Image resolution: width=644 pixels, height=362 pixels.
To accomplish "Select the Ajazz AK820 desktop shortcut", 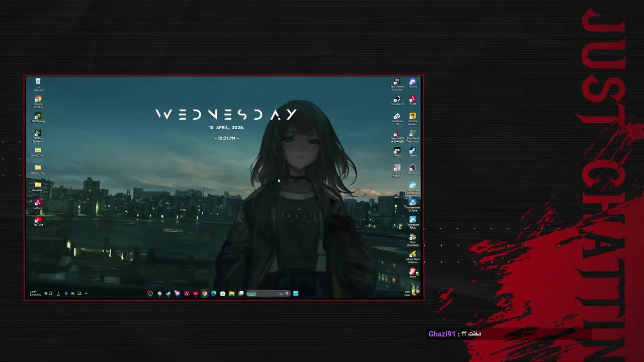I will tap(397, 136).
